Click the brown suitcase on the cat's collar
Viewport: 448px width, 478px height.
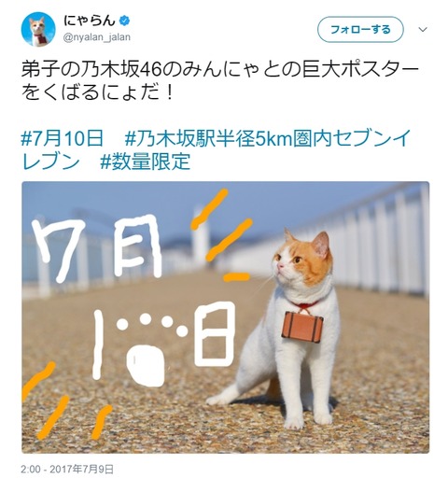pyautogui.click(x=302, y=326)
